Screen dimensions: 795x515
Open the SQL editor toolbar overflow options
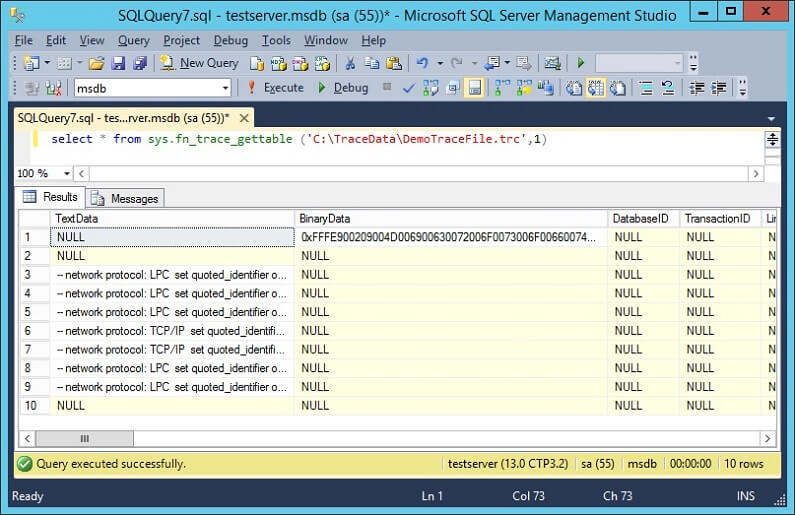point(742,88)
